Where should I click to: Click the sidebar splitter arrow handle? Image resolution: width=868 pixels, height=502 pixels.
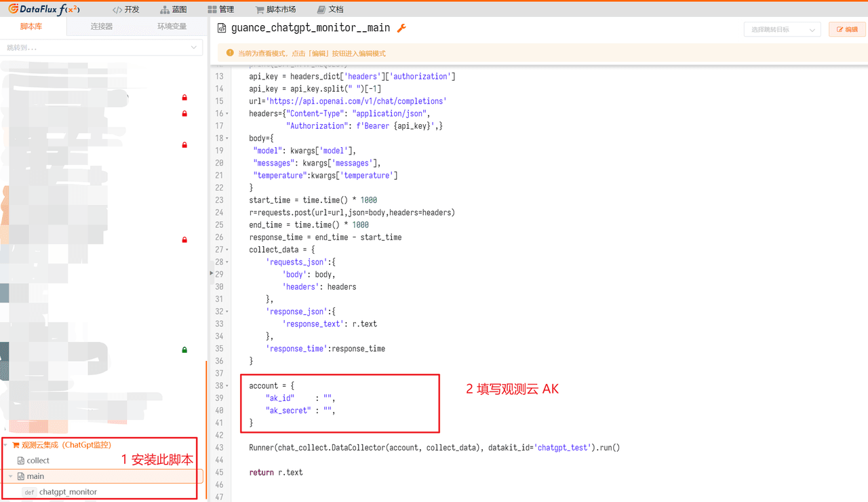(210, 273)
